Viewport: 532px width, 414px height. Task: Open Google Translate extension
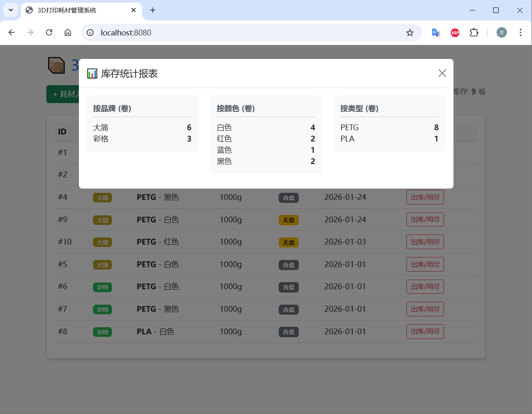[436, 33]
